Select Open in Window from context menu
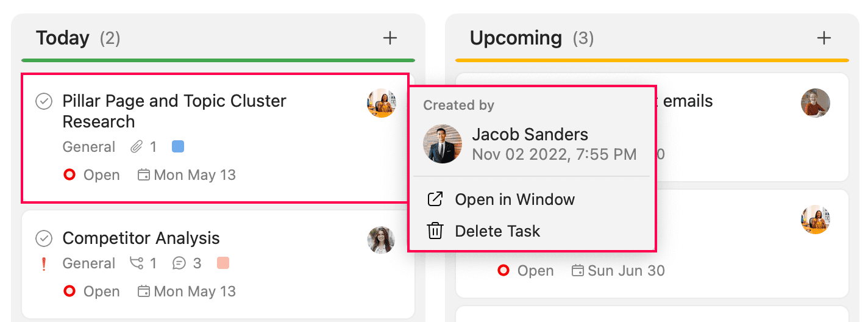Screen dimensions: 868x322 pos(514,199)
